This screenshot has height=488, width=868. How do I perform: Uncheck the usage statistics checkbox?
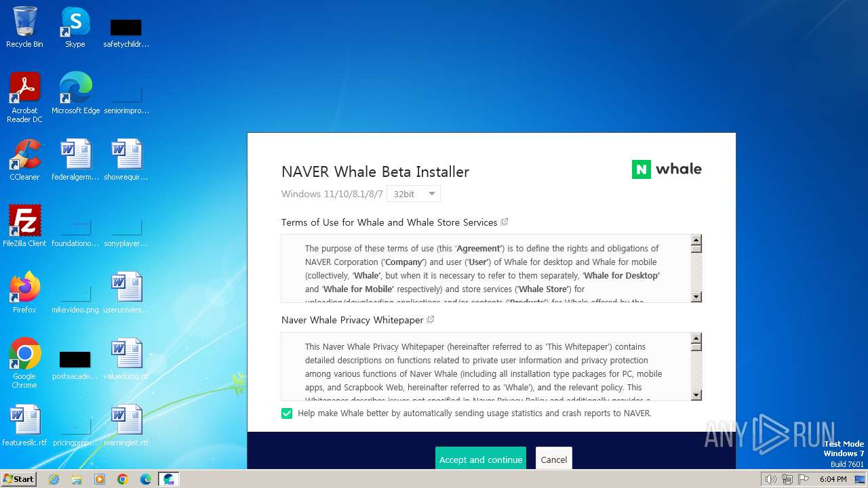click(287, 413)
